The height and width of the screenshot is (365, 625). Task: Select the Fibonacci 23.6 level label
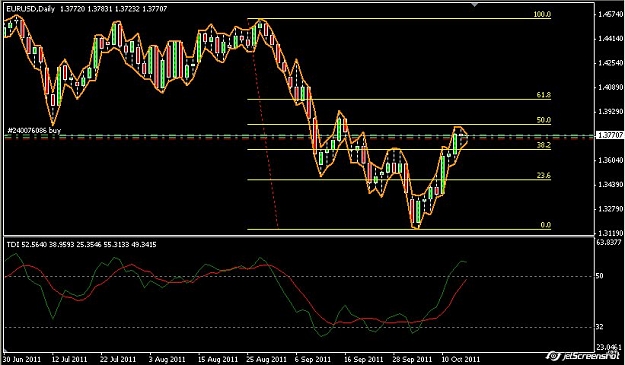pos(544,175)
